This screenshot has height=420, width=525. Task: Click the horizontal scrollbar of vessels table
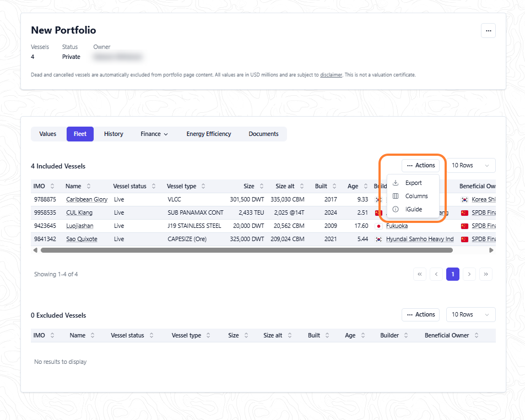[247, 250]
